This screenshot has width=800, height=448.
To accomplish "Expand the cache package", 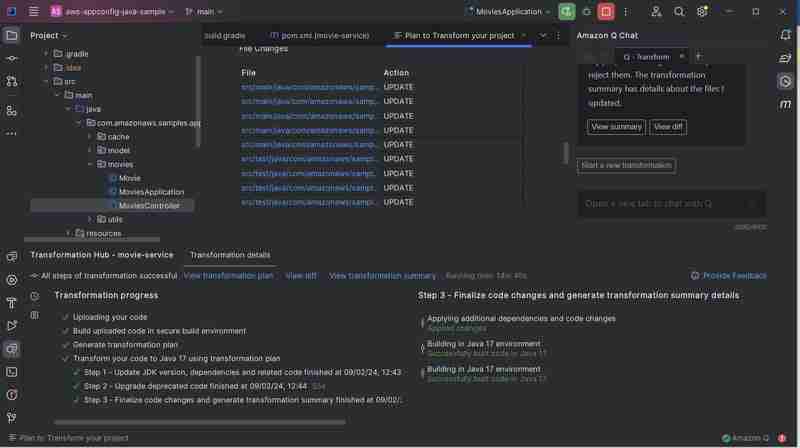I will [90, 137].
